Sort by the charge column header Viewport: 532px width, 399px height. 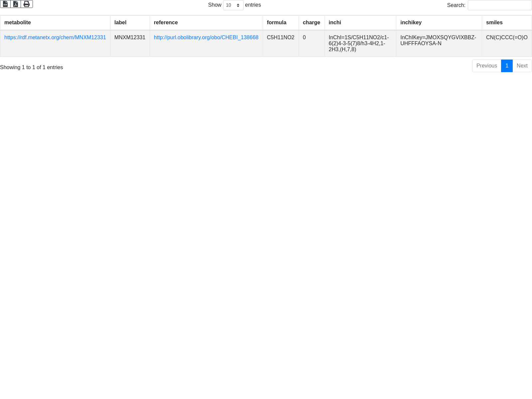coord(311,23)
